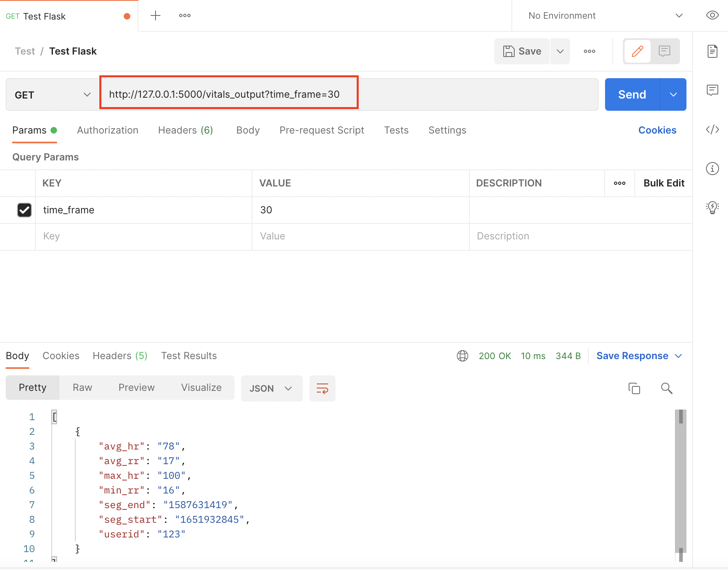Screen dimensions: 728x570
Task: Select the GET Test Flask request tab
Action: pos(69,16)
